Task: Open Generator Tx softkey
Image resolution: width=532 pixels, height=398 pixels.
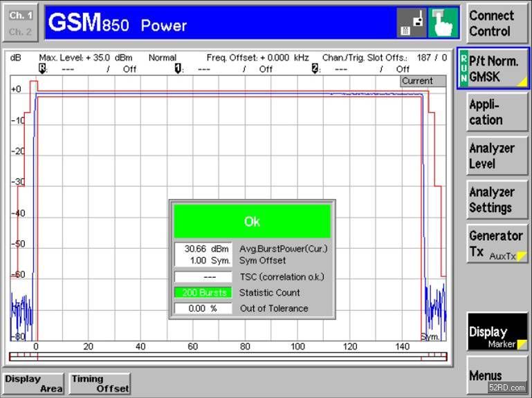Action: coord(497,243)
